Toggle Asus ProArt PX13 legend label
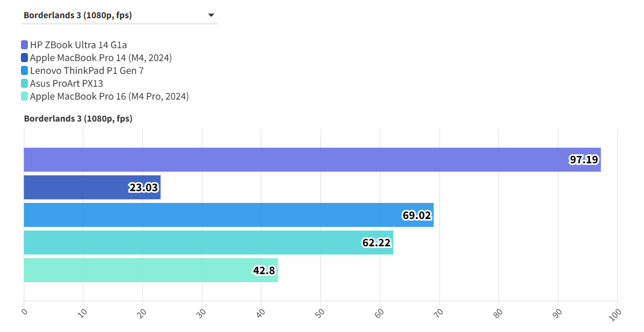The width and height of the screenshot is (644, 332). click(x=66, y=84)
